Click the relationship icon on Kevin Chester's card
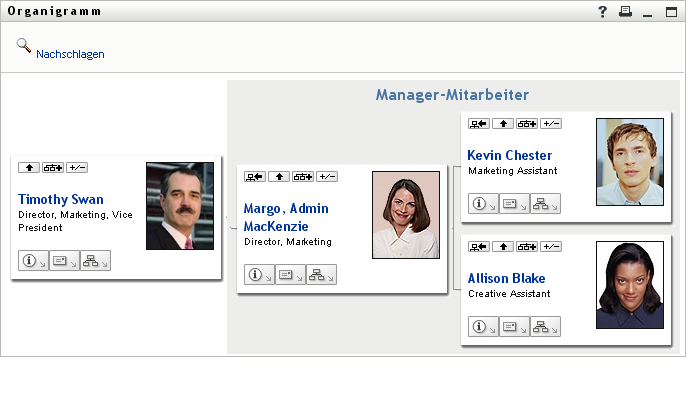 click(527, 124)
